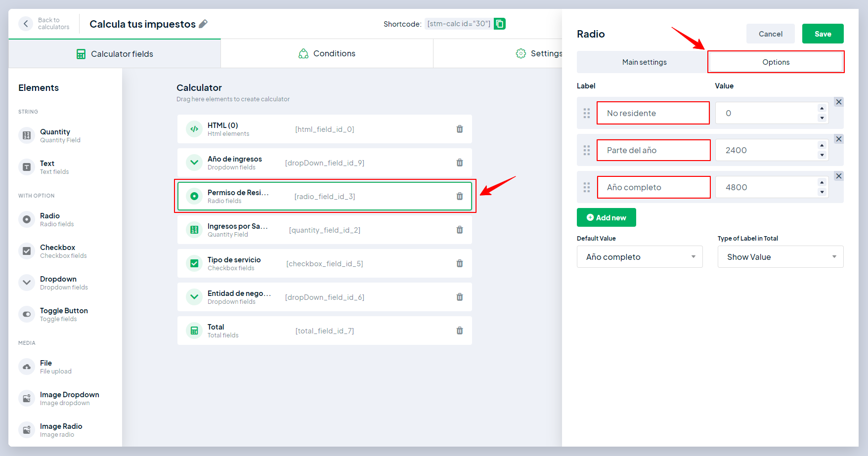The width and height of the screenshot is (868, 456).
Task: Click the [html_field_id_0] identifier
Action: [x=325, y=129]
